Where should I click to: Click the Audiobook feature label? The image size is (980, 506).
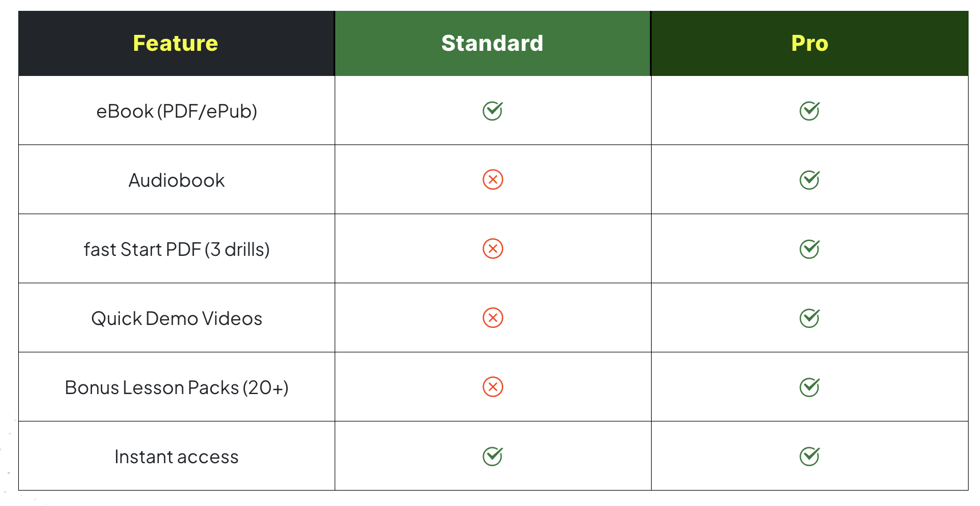(176, 180)
